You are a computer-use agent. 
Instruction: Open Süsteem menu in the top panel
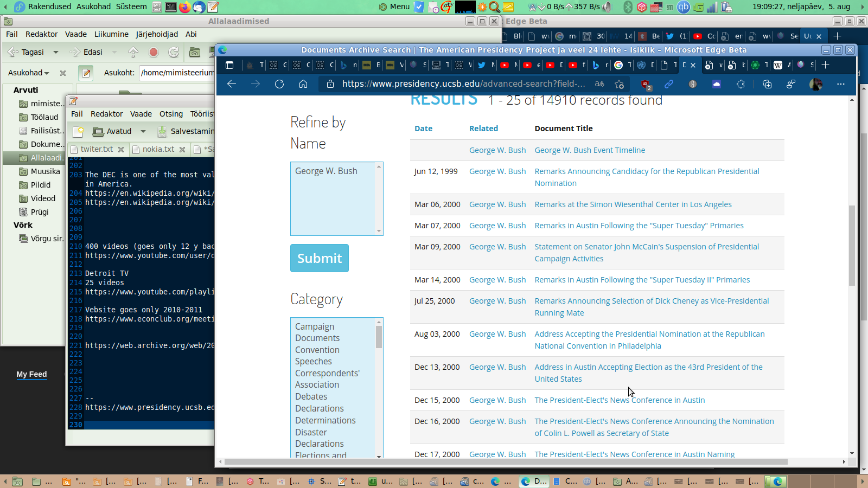click(131, 7)
